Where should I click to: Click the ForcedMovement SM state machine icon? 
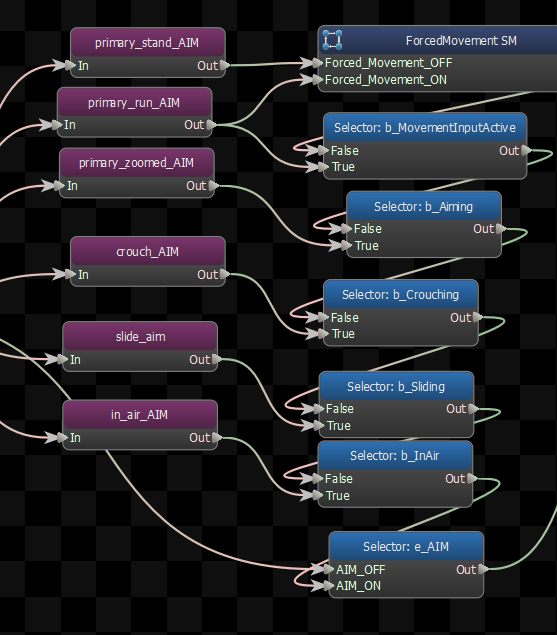pos(332,40)
